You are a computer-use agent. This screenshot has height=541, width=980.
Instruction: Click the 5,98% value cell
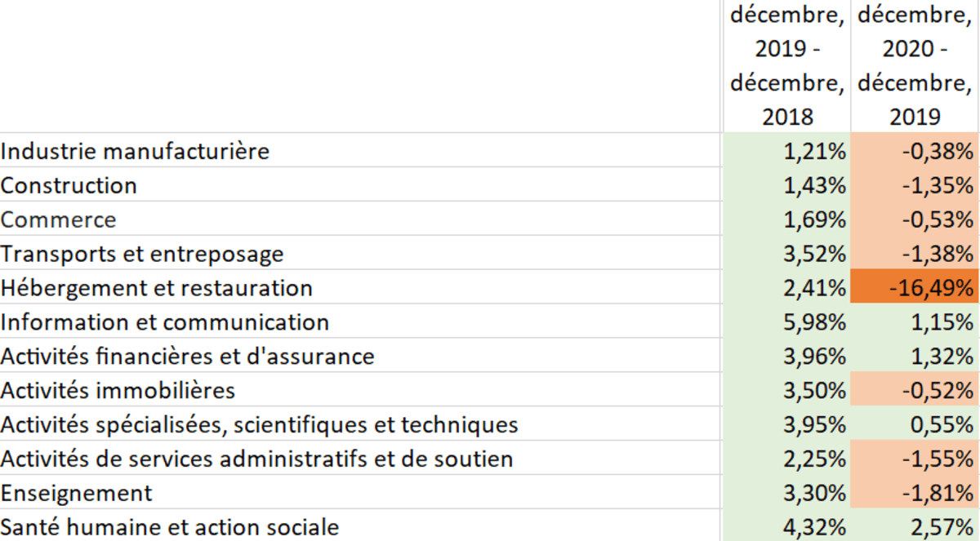pos(787,322)
